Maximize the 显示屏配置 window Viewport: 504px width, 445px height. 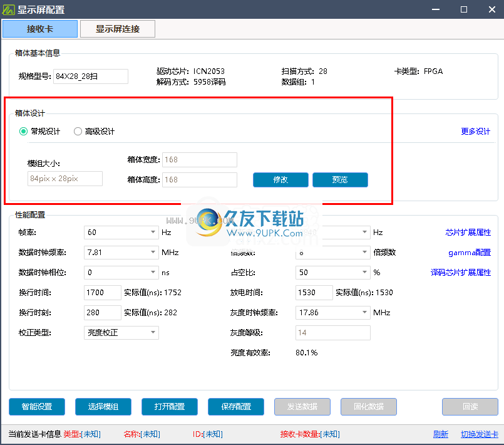click(464, 9)
